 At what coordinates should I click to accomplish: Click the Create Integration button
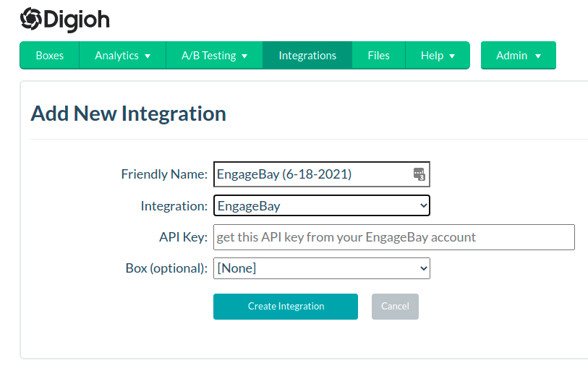[x=286, y=307]
